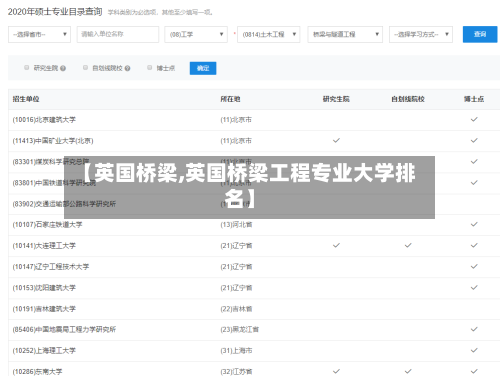Click 博士点 checkmark in 北京建筑大学 row
Viewport: 500px width, 376px height.
pos(474,119)
